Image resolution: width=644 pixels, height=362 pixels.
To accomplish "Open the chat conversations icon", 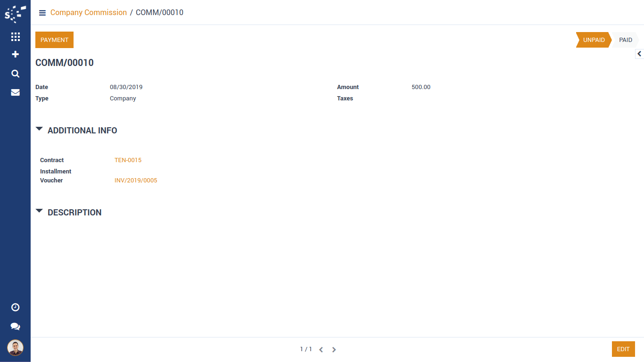I will [x=15, y=327].
